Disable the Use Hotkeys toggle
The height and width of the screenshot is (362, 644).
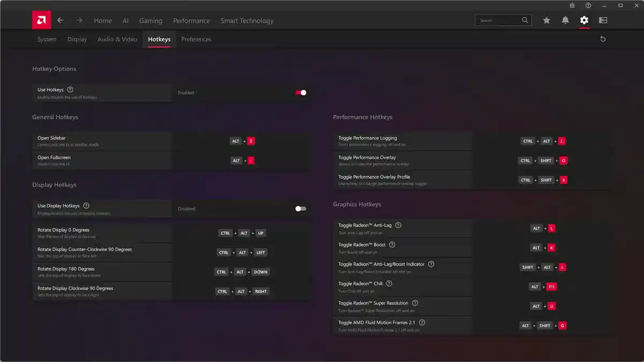coord(301,93)
